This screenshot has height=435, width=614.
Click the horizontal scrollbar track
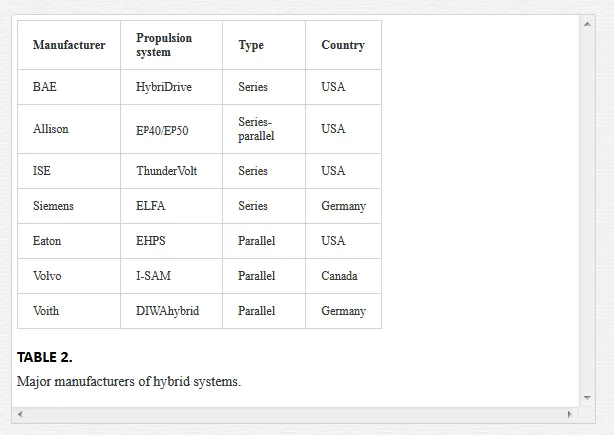pyautogui.click(x=295, y=414)
